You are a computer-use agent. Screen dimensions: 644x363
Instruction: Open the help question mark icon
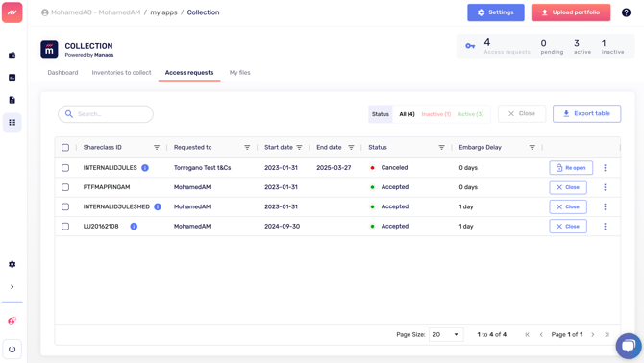coord(626,12)
